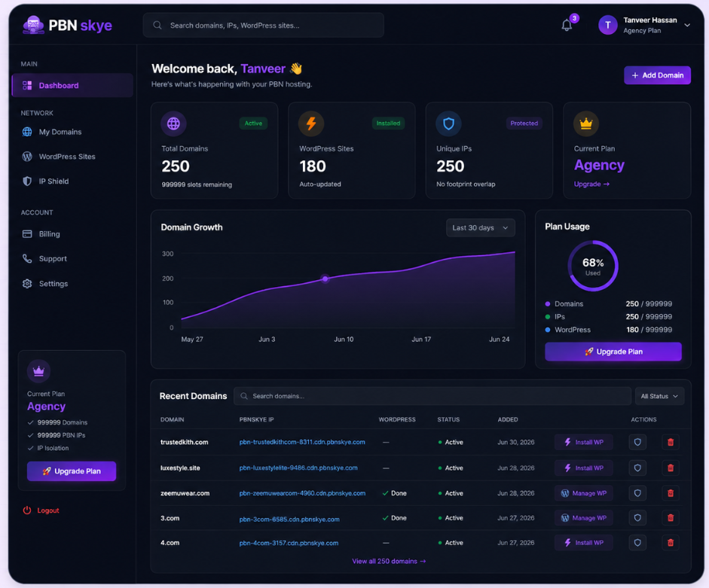The image size is (709, 588).
Task: Click the crown icon in Current Plan card
Action: (x=586, y=123)
